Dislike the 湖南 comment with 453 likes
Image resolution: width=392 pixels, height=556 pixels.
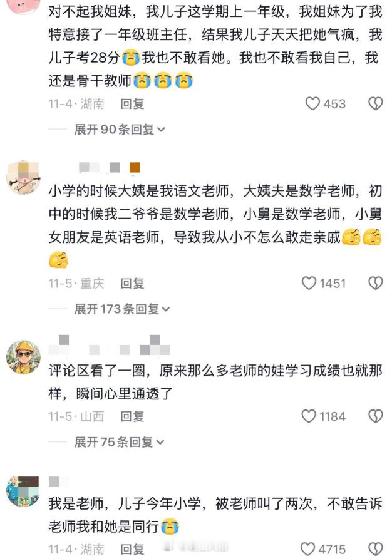[375, 103]
